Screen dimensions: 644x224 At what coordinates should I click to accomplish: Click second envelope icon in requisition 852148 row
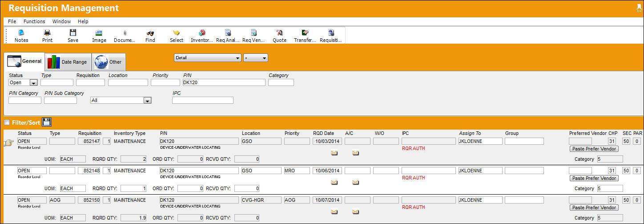[x=355, y=182]
